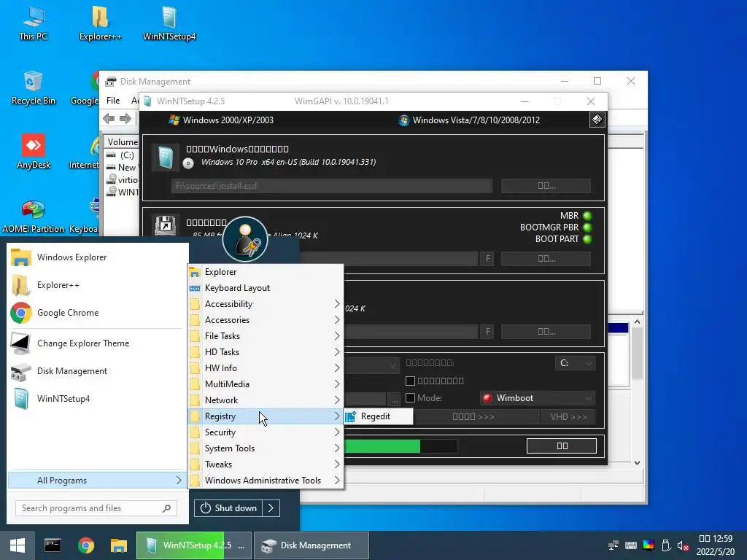Click Disk Management scroll down arrow
The image size is (747, 560).
point(637,463)
